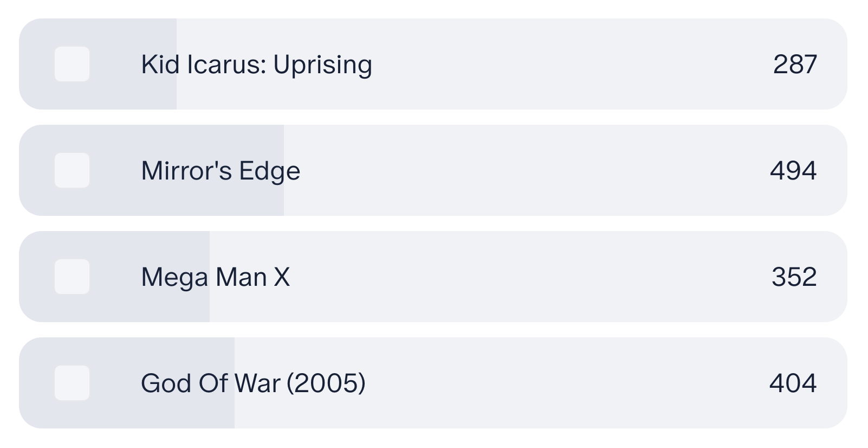Choose the Mega Man X label text
The height and width of the screenshot is (448, 868).
click(216, 277)
